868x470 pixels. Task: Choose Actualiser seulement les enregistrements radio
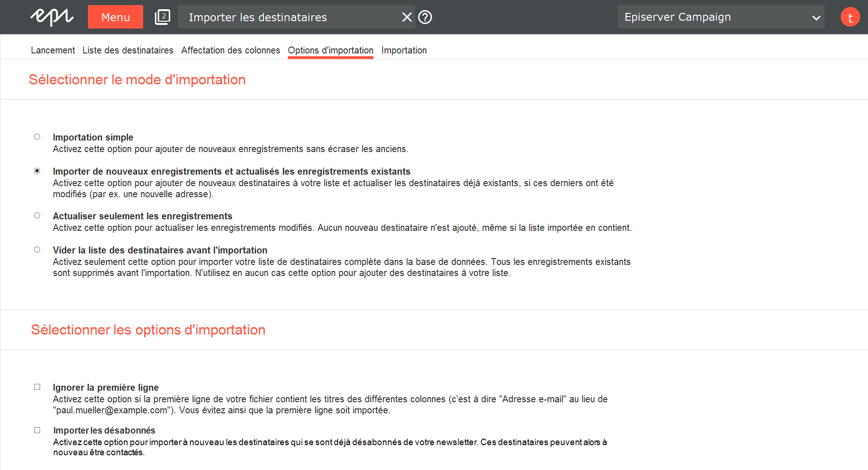coord(37,216)
